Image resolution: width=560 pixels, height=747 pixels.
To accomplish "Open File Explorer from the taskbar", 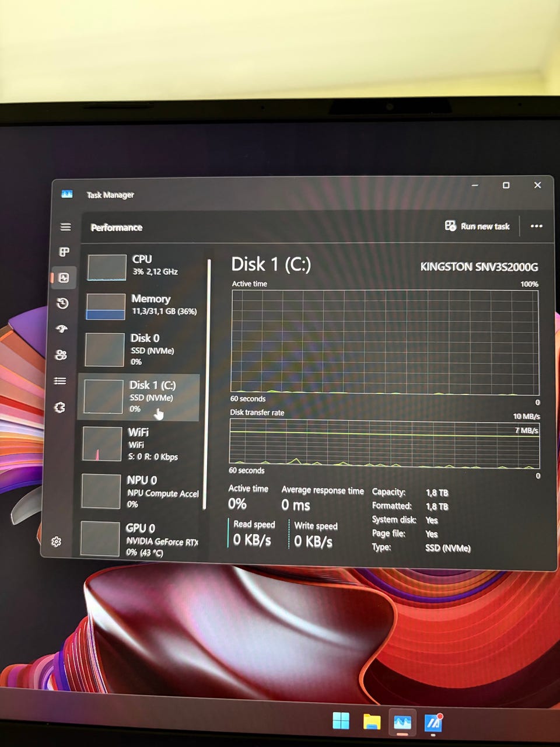I will coord(372,722).
